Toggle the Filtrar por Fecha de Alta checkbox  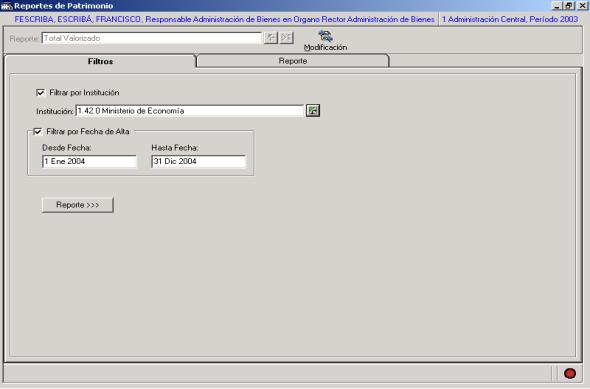[37, 131]
